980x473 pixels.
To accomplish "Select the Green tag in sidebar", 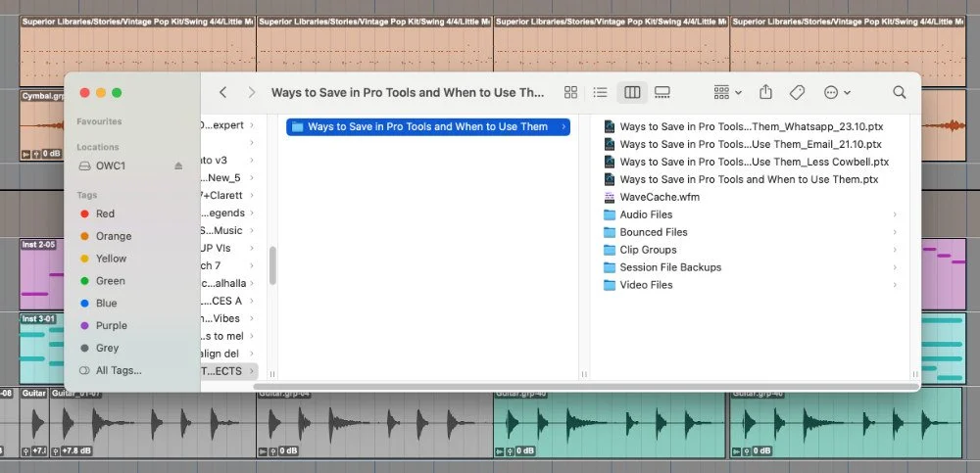I will click(x=110, y=280).
